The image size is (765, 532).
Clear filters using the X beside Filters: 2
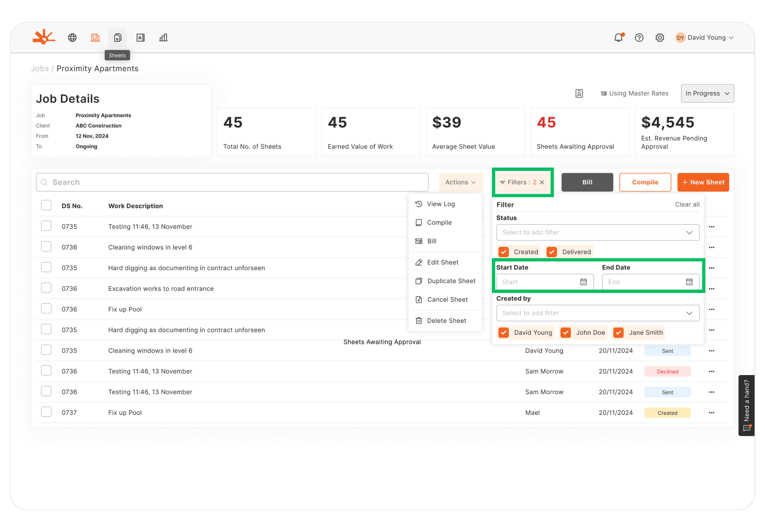point(542,182)
